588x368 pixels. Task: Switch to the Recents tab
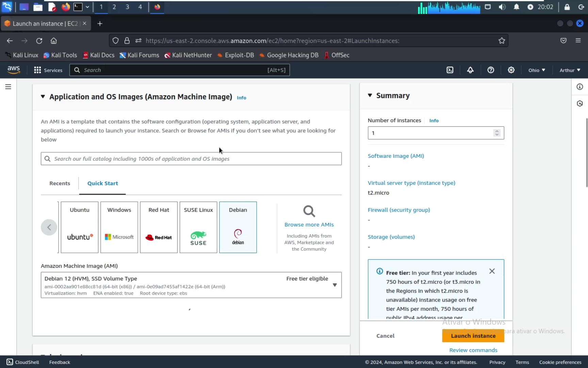[x=60, y=183]
